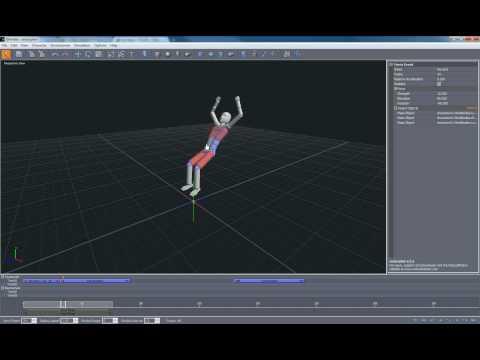Open the Help menu
The height and width of the screenshot is (360, 480).
(x=114, y=45)
